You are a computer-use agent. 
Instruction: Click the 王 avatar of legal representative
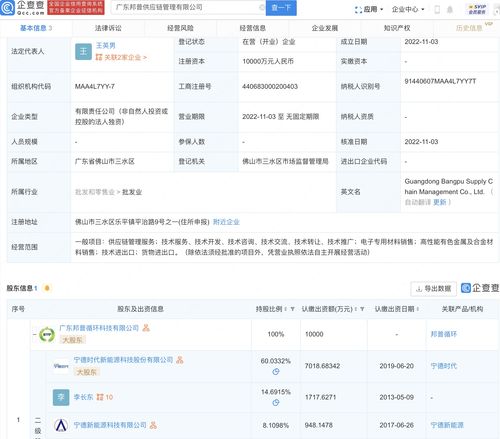83,52
